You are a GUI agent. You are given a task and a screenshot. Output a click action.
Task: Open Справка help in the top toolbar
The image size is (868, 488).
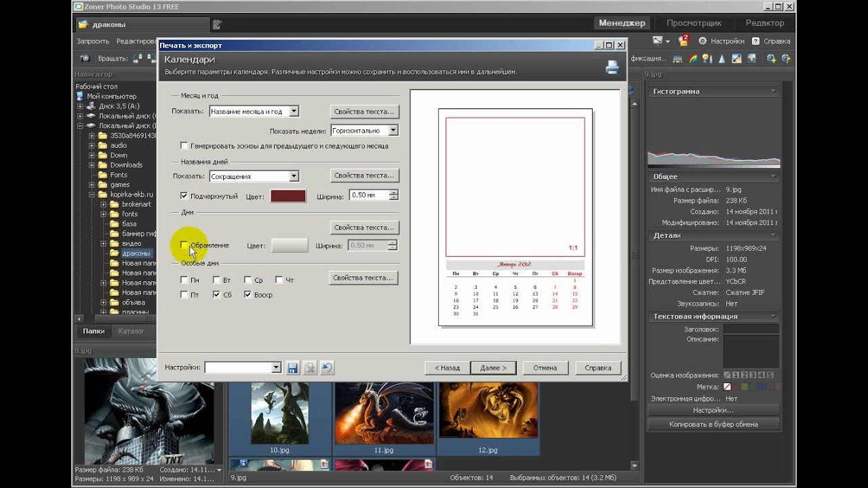pyautogui.click(x=772, y=41)
